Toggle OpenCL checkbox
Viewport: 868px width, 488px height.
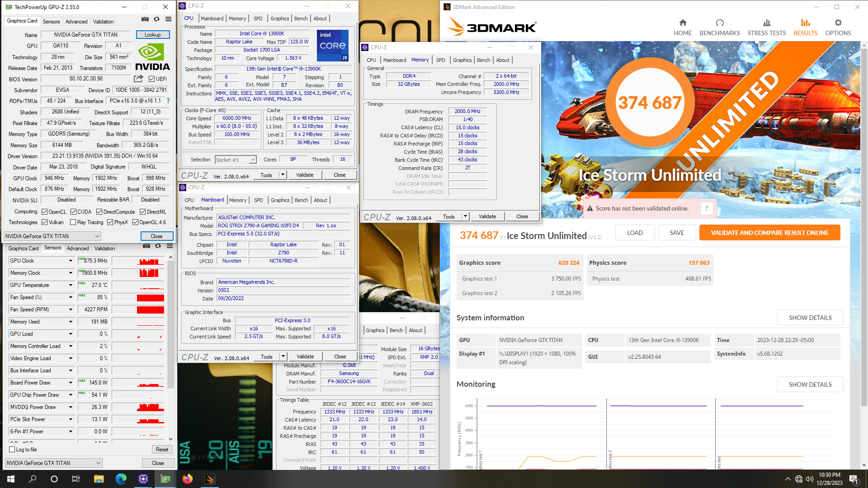pos(44,211)
